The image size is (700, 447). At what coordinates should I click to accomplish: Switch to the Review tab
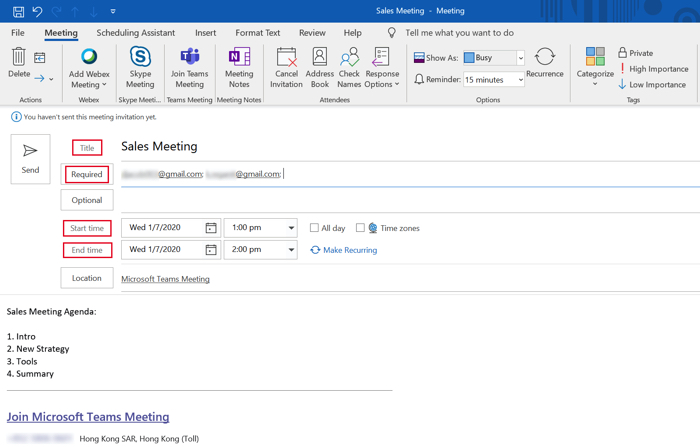tap(312, 33)
